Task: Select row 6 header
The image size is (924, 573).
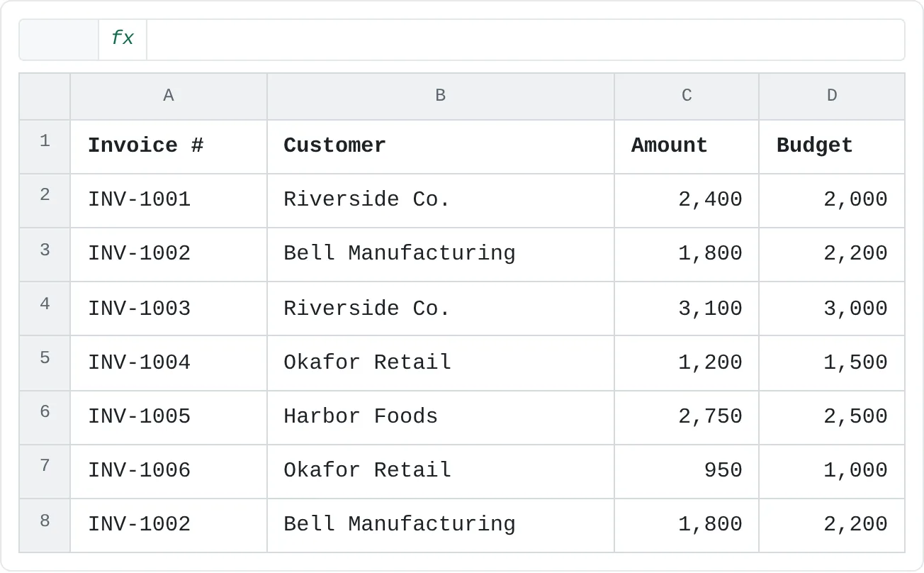Action: tap(45, 418)
